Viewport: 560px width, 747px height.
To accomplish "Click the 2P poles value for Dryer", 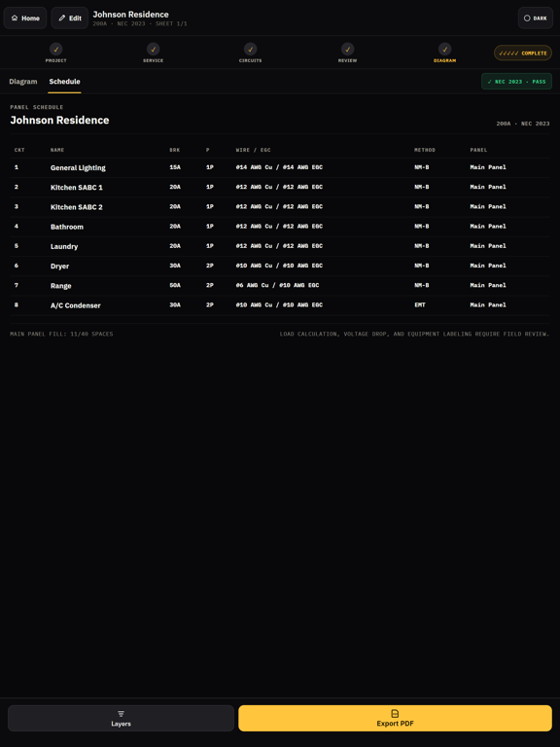I will tap(210, 266).
